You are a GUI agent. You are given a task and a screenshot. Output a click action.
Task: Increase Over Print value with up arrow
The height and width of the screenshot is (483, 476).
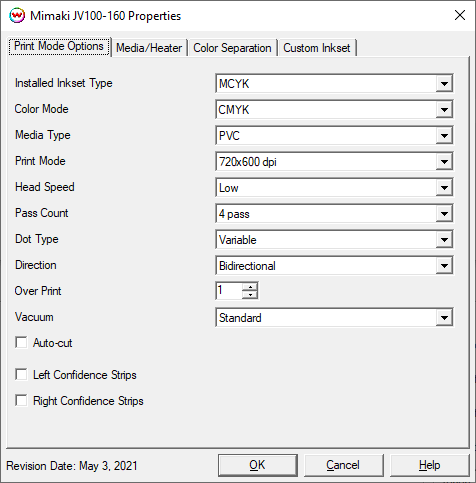pos(250,287)
